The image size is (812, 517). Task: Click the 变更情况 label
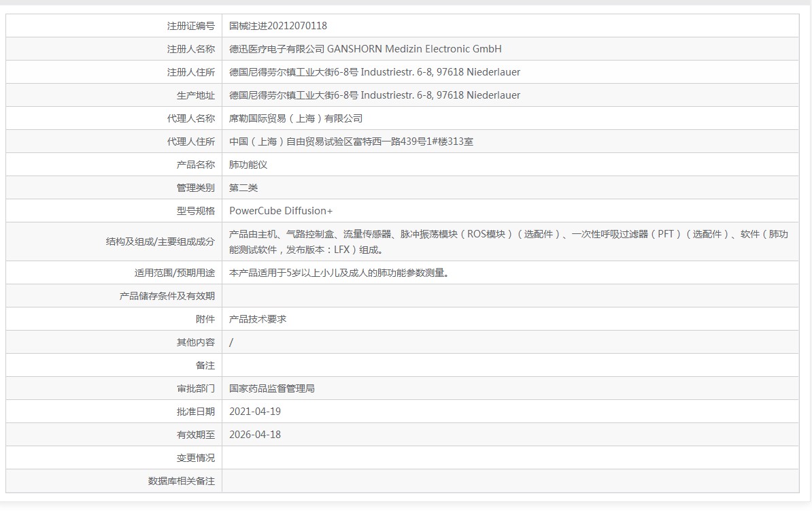point(196,458)
